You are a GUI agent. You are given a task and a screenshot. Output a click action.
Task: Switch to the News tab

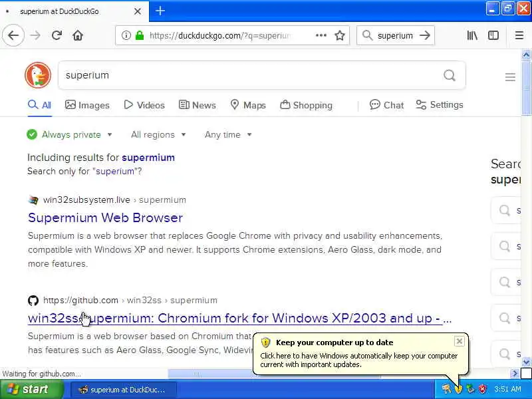(x=197, y=105)
